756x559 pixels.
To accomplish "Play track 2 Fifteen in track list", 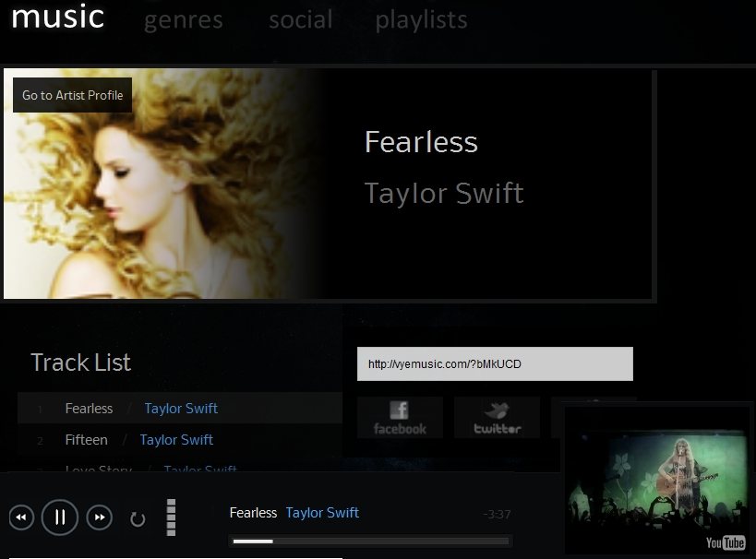I will (x=86, y=440).
